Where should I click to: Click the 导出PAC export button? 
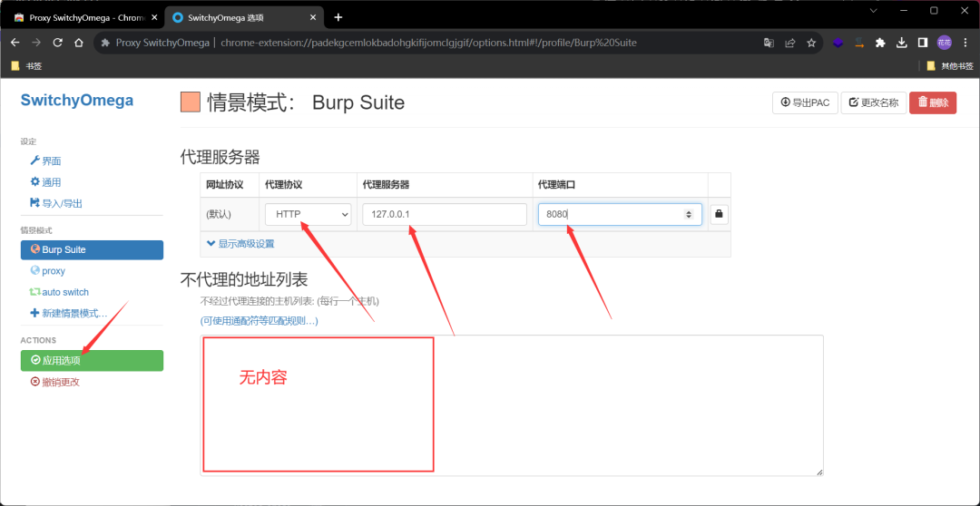point(804,102)
